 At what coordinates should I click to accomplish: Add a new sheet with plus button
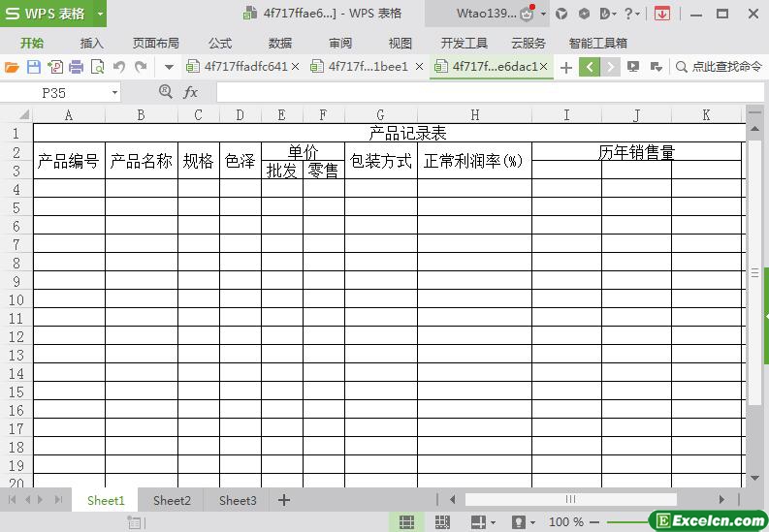pos(283,500)
